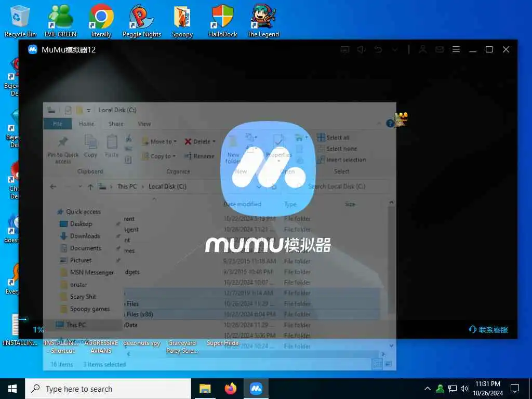This screenshot has height=399, width=532.
Task: Sort by the Date modified column
Action: 242,204
